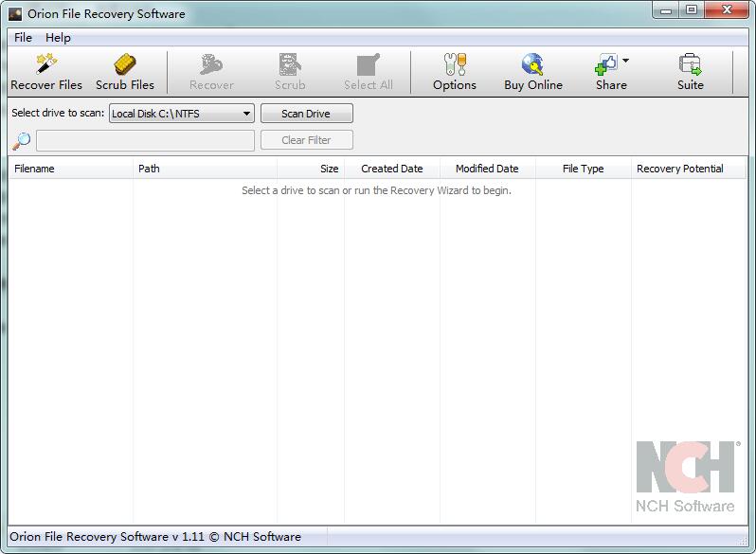Click the Clear Filter button
The width and height of the screenshot is (756, 554).
(x=306, y=140)
